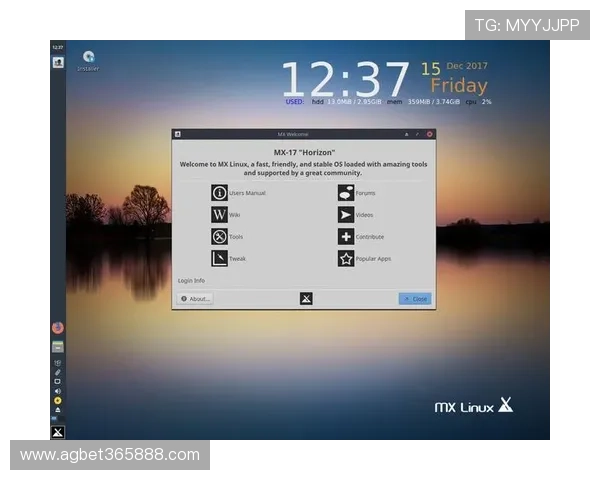
Task: Open the Users Manual icon
Action: [220, 193]
